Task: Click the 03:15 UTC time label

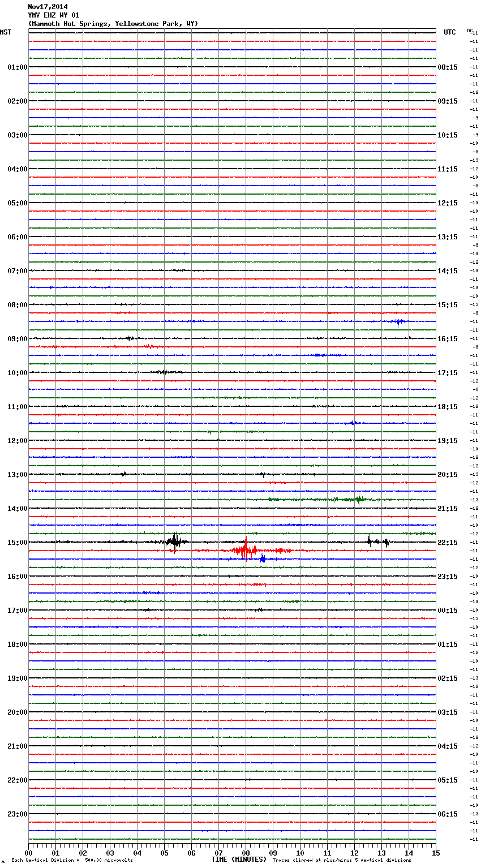Action: [x=448, y=712]
